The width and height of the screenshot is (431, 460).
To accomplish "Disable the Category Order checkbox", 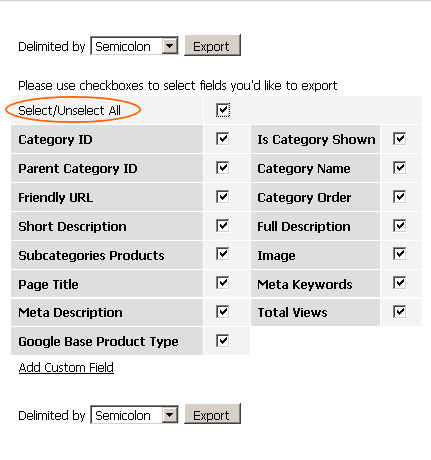I will (x=399, y=197).
